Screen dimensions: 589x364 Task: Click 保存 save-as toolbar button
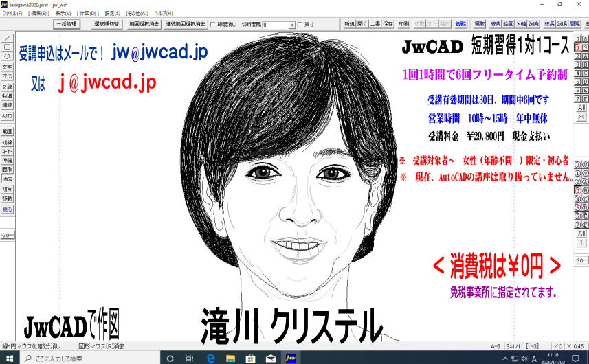[x=388, y=23]
